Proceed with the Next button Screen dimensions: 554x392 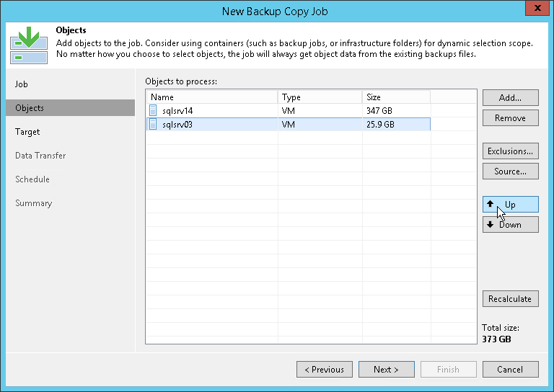[x=387, y=370]
